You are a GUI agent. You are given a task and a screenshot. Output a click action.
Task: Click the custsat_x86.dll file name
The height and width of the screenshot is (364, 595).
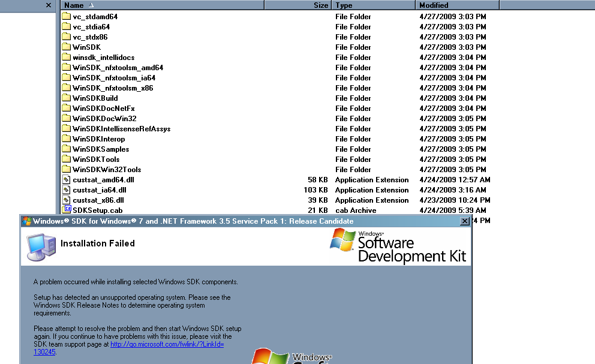(98, 200)
